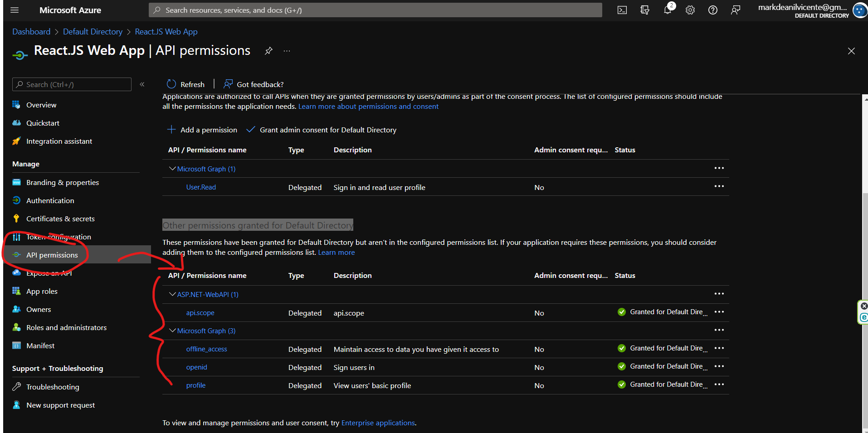868x433 pixels.
Task: Open more options for first Microsoft Graph (1) group
Action: (x=719, y=168)
